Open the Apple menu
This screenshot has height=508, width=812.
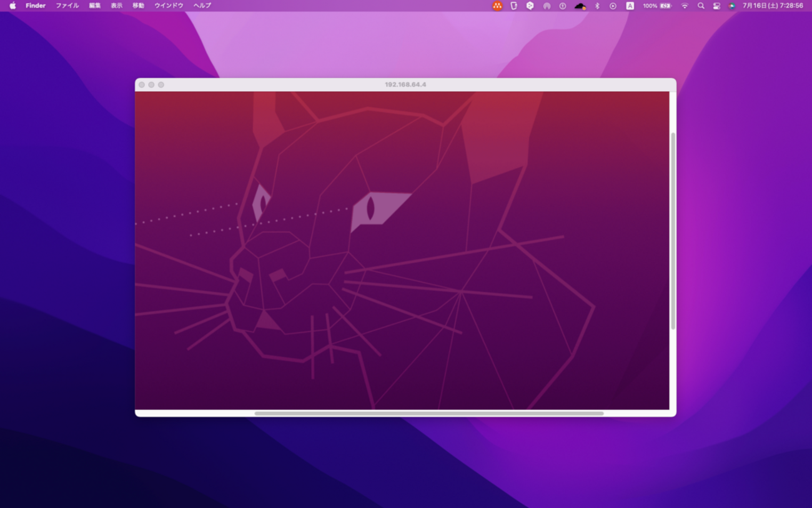point(12,6)
